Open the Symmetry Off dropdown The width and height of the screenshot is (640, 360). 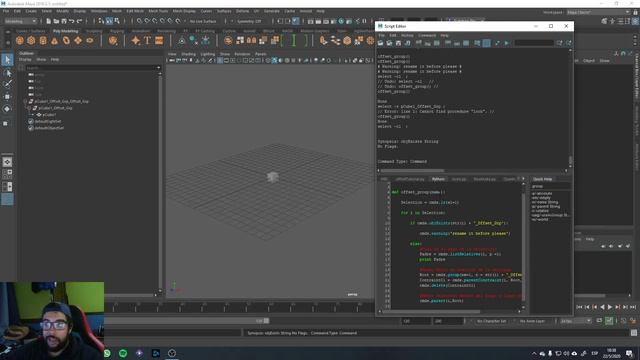249,21
